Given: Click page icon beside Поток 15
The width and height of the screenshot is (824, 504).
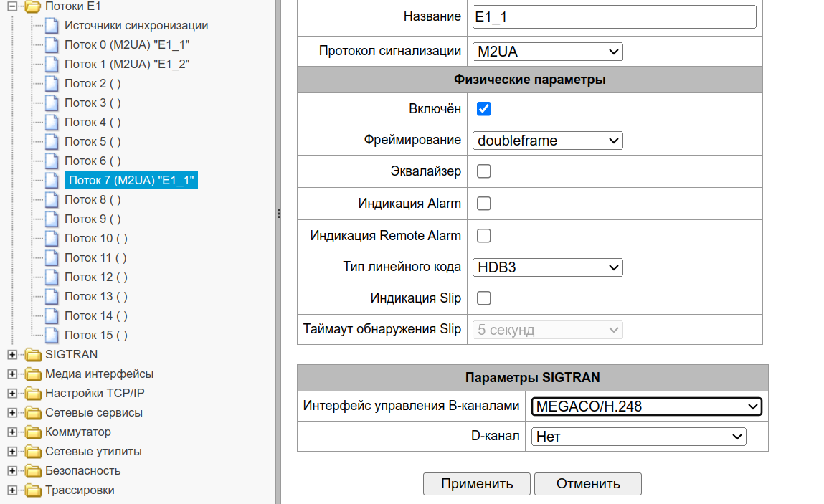Looking at the screenshot, I should [52, 336].
